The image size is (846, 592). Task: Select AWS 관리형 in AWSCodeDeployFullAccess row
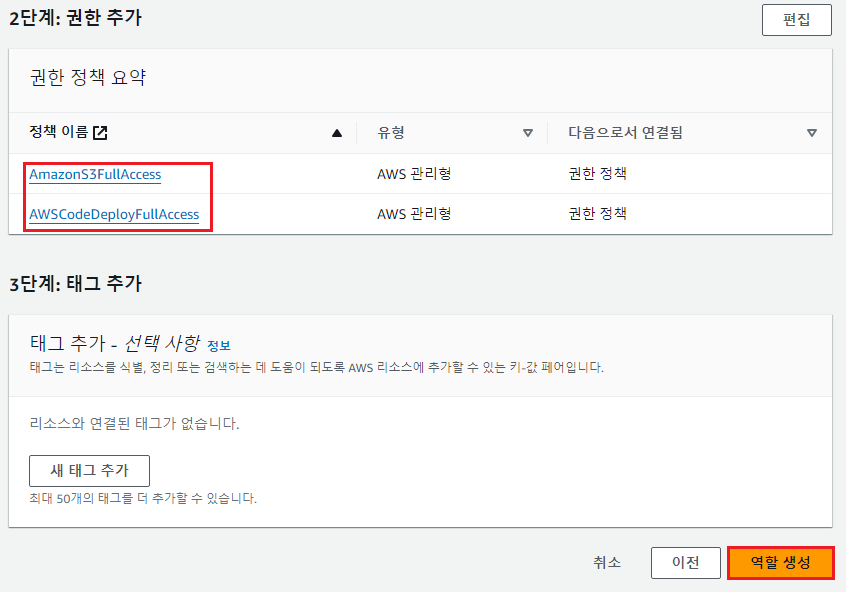414,214
